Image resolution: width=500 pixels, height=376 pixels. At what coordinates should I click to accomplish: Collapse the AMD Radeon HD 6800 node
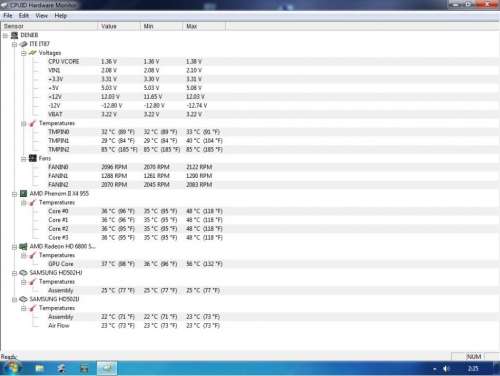click(x=14, y=247)
